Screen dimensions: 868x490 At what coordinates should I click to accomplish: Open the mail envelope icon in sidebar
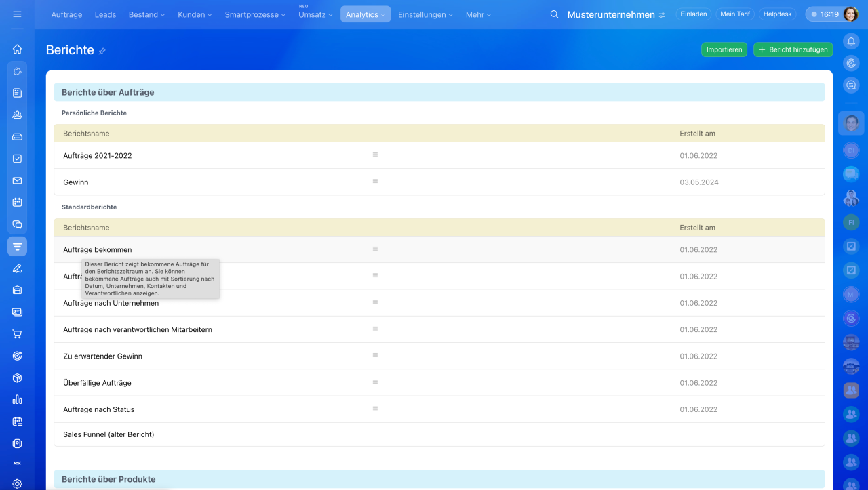pos(17,180)
